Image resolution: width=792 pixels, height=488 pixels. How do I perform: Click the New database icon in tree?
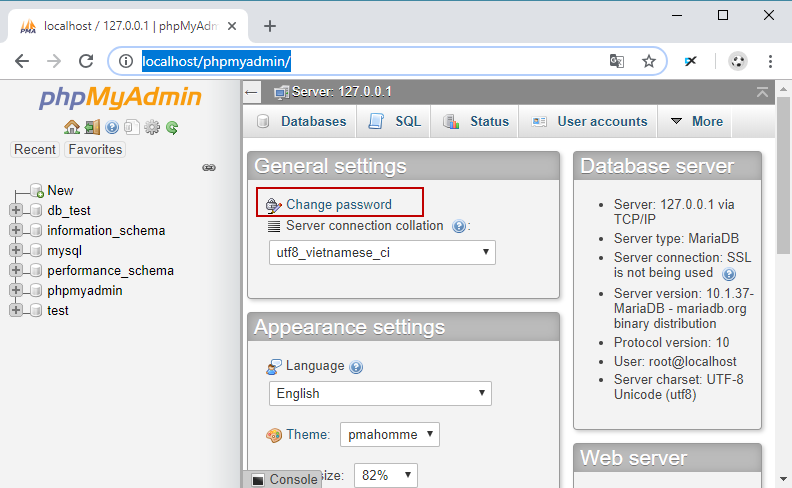(x=36, y=190)
